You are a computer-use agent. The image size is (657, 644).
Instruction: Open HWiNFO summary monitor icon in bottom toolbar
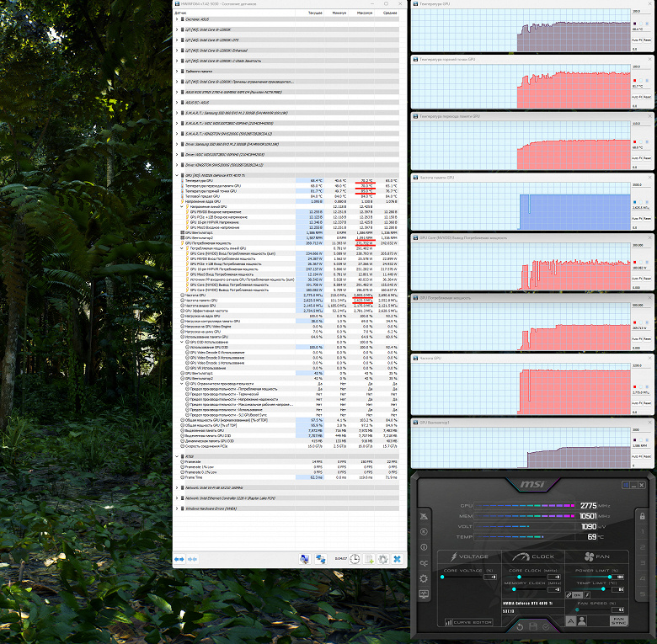305,559
